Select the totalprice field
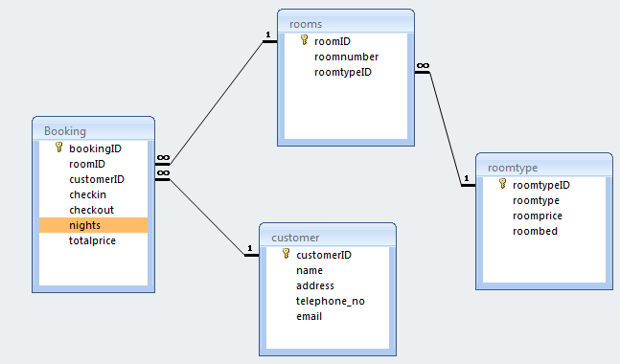Image resolution: width=620 pixels, height=364 pixels. click(x=93, y=240)
